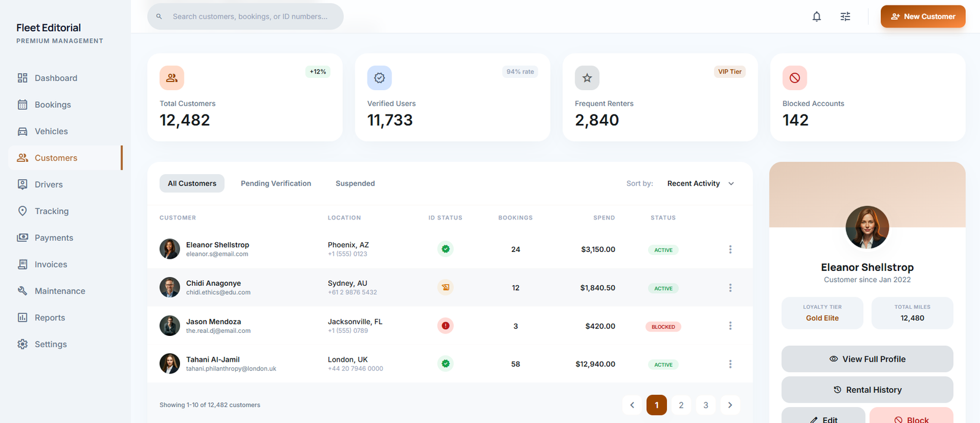This screenshot has height=423, width=980.
Task: Click Chidi Anagonye's avatar in table
Action: click(170, 287)
